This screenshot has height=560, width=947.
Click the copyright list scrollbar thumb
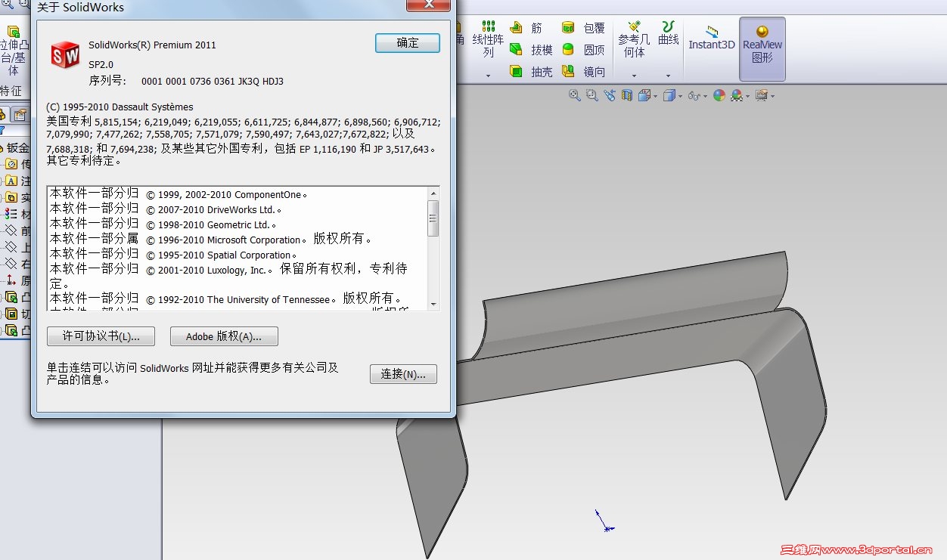433,218
